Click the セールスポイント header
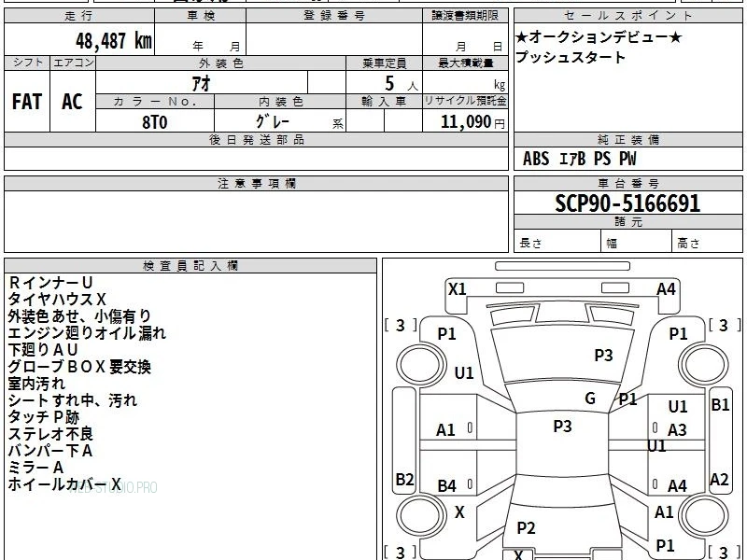The width and height of the screenshot is (747, 560). tap(627, 16)
